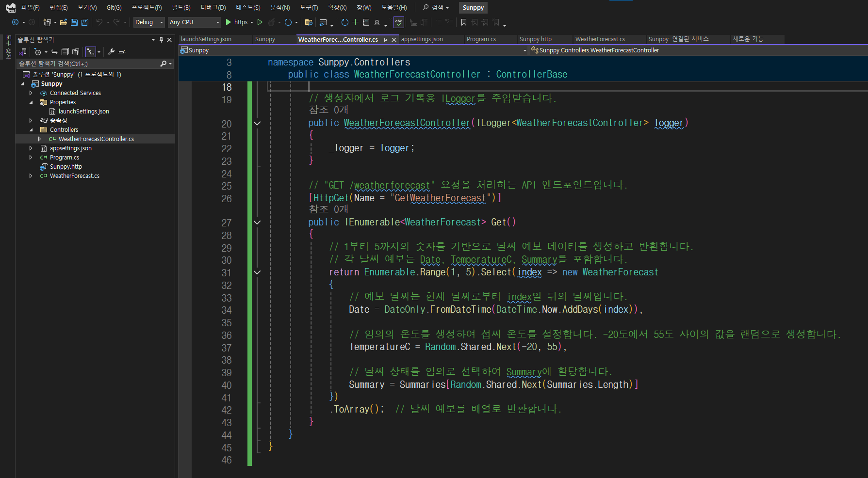Click the Save file icon

pos(74,22)
